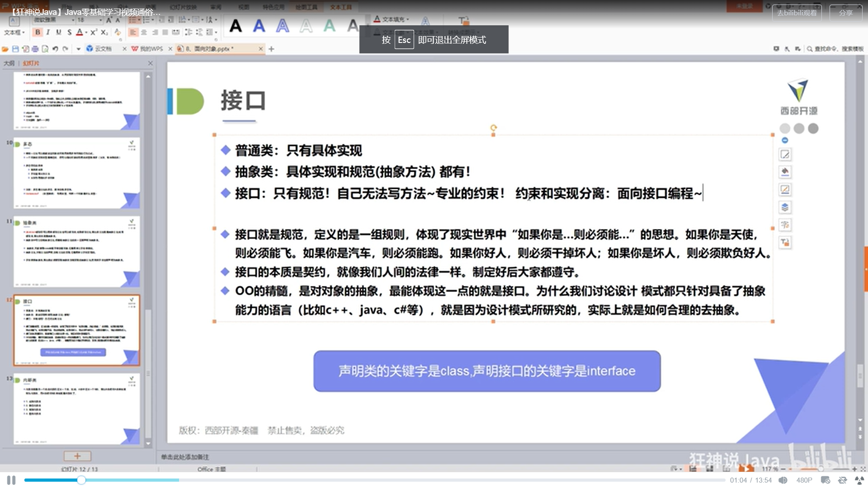
Task: Click the 分享 share button
Action: pos(845,13)
